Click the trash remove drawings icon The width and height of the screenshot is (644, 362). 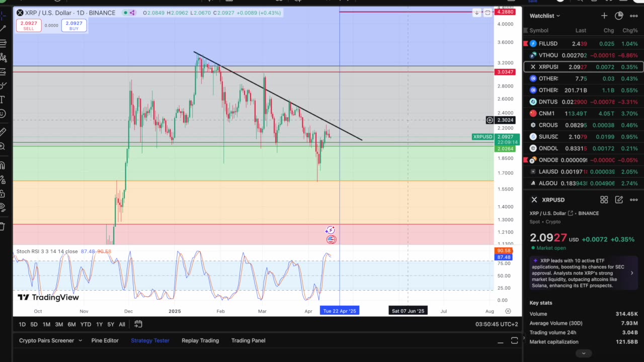3,226
